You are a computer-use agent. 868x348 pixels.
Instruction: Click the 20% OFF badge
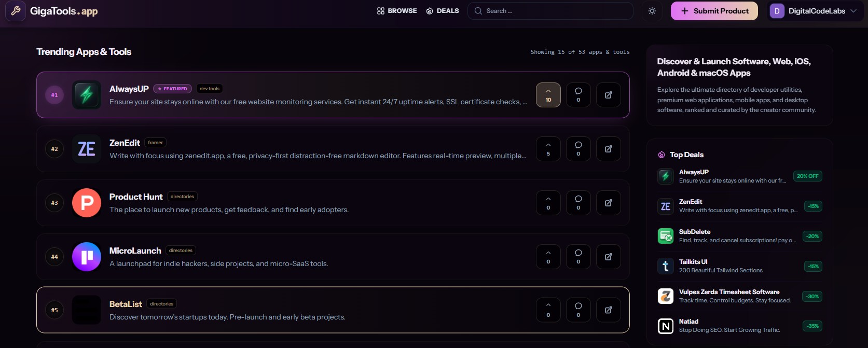(808, 176)
